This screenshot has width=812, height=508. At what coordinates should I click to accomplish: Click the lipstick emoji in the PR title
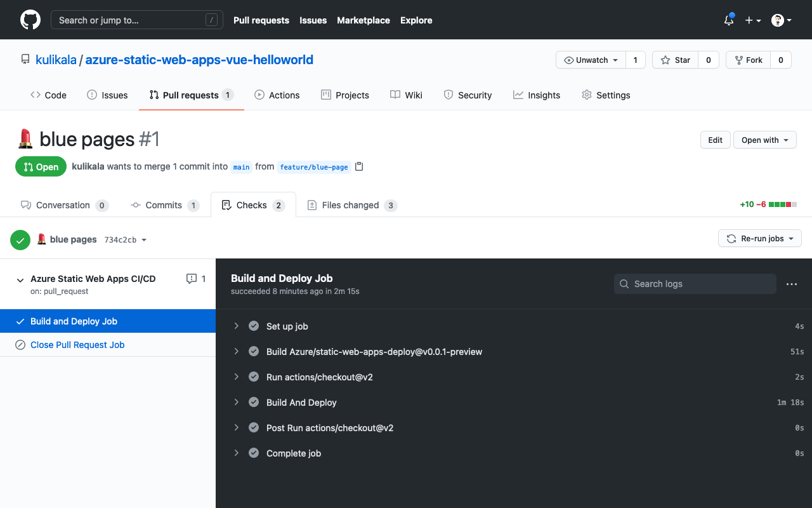point(25,138)
